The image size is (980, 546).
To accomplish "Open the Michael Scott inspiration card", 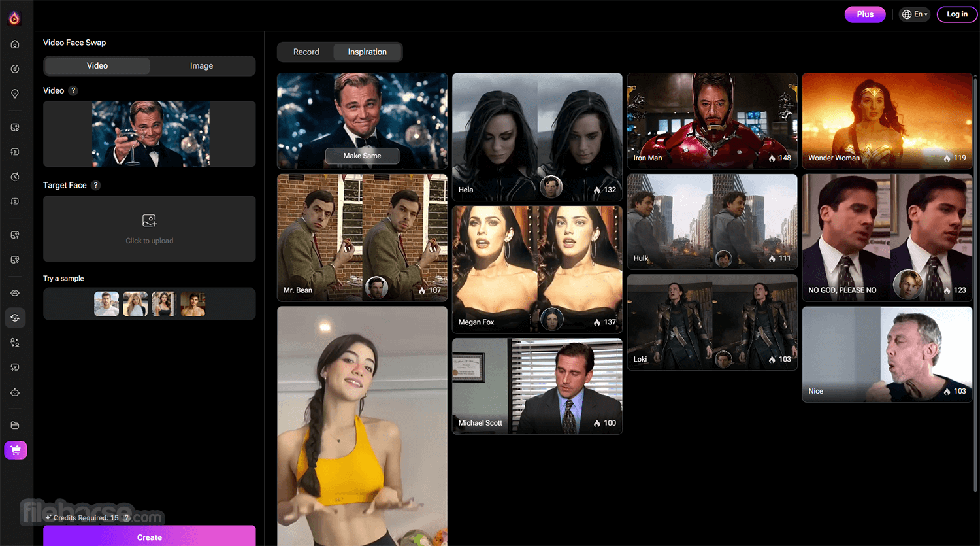I will point(537,386).
